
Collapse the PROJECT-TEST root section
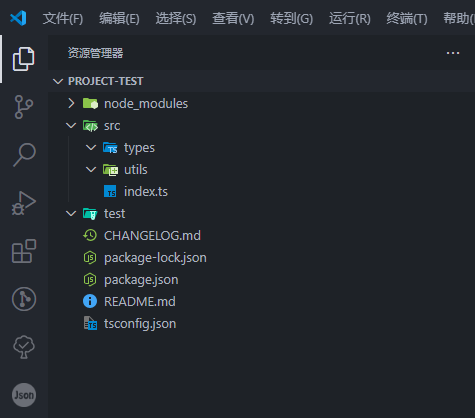pos(58,81)
